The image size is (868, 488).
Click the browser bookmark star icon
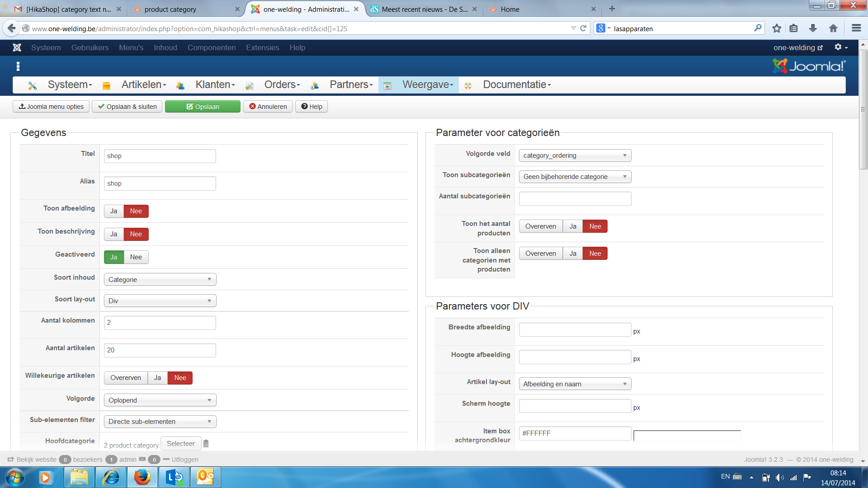pos(777,28)
